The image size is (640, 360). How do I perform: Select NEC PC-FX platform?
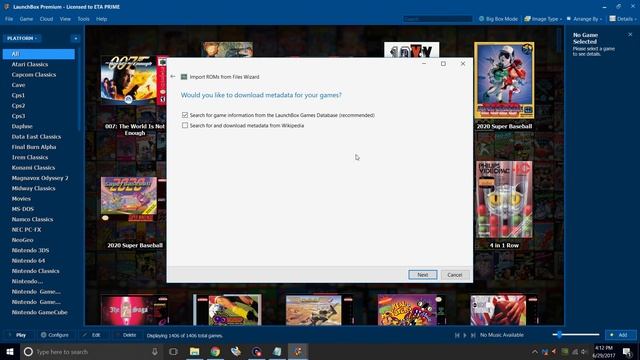coord(26,229)
